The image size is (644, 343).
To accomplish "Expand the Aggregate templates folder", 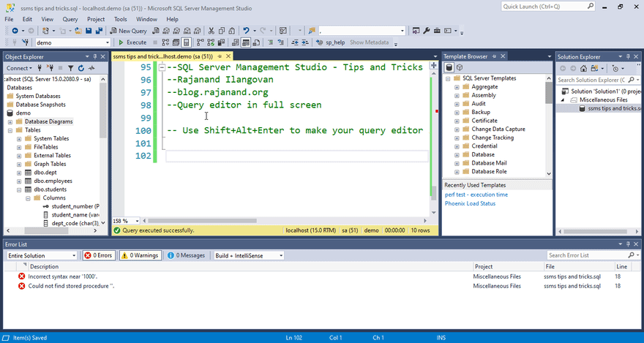I will [x=457, y=86].
